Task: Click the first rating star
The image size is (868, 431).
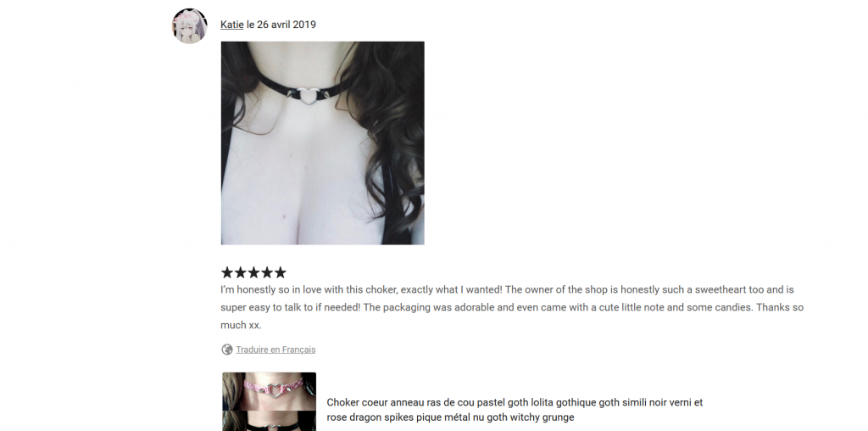Action: 227,272
